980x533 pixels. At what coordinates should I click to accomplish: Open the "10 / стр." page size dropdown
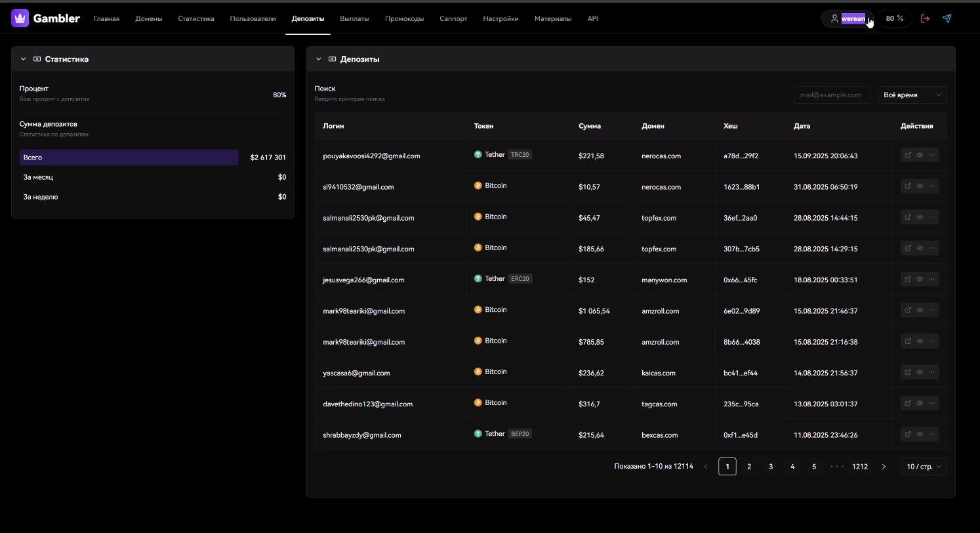tap(924, 467)
